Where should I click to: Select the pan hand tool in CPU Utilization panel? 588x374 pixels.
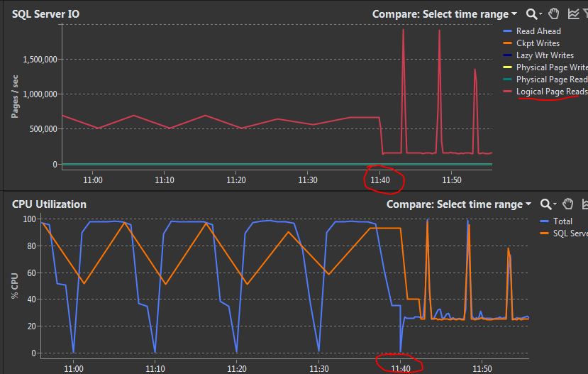[x=567, y=204]
